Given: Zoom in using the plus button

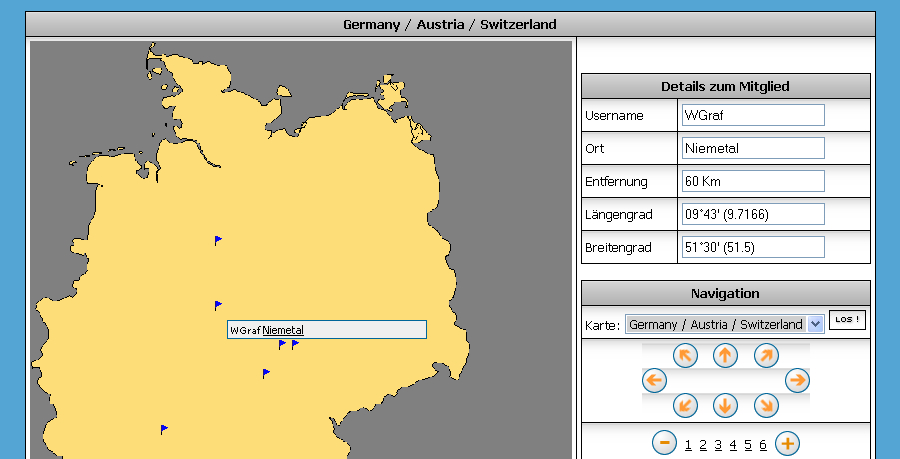Looking at the screenshot, I should coord(787,443).
